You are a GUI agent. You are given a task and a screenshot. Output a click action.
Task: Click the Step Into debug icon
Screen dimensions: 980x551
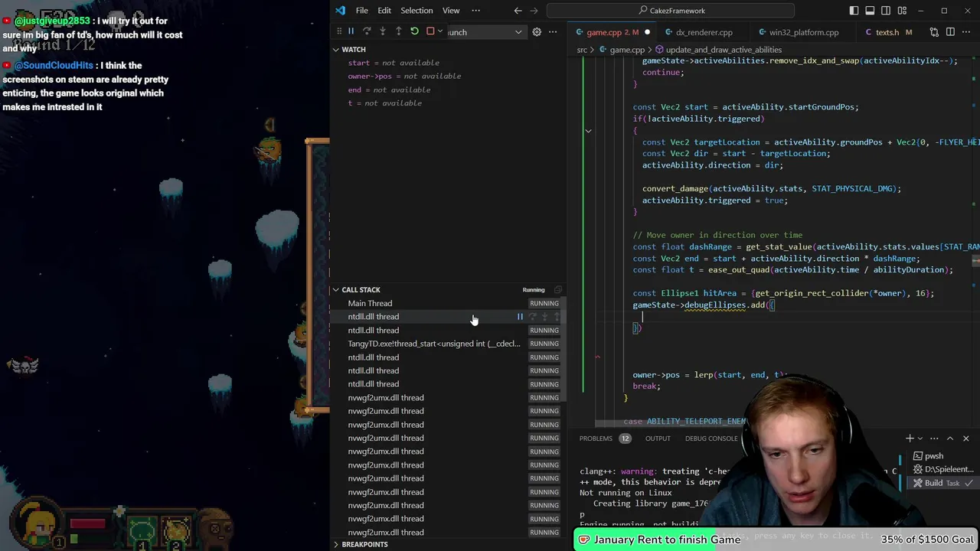(x=383, y=31)
